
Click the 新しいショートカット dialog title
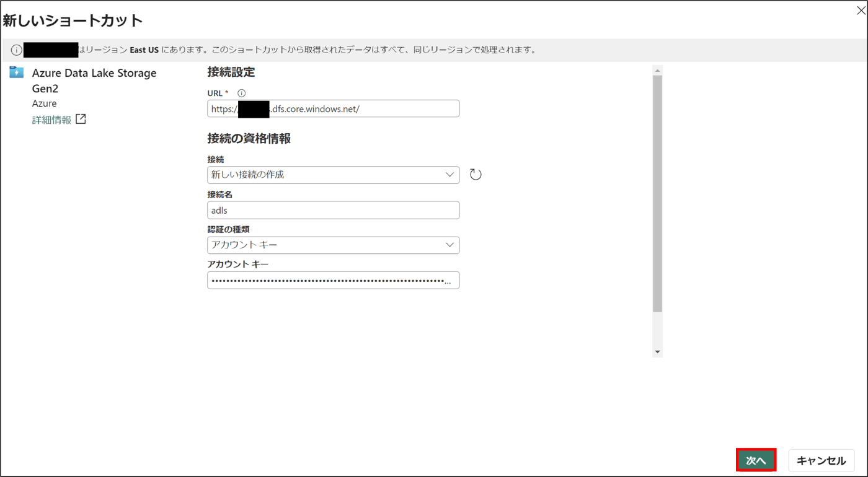pos(73,20)
